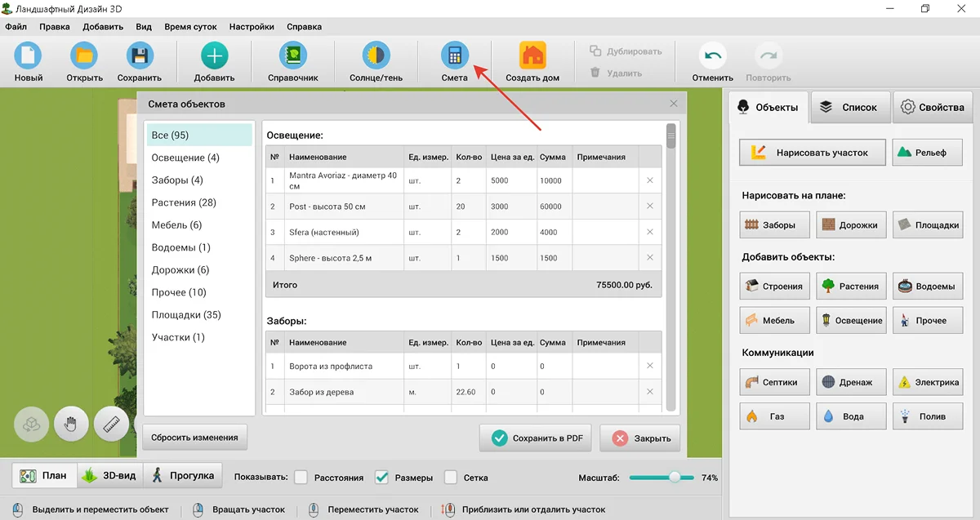This screenshot has height=520, width=980.
Task: Click Нарисовать участок button
Action: point(813,153)
